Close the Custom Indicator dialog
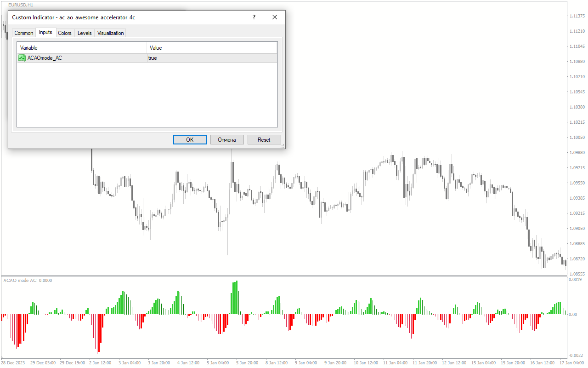588x368 pixels. click(275, 17)
